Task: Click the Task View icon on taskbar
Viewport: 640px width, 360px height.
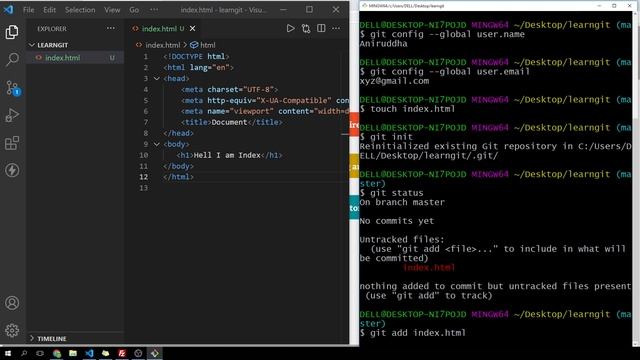Action: [40, 353]
